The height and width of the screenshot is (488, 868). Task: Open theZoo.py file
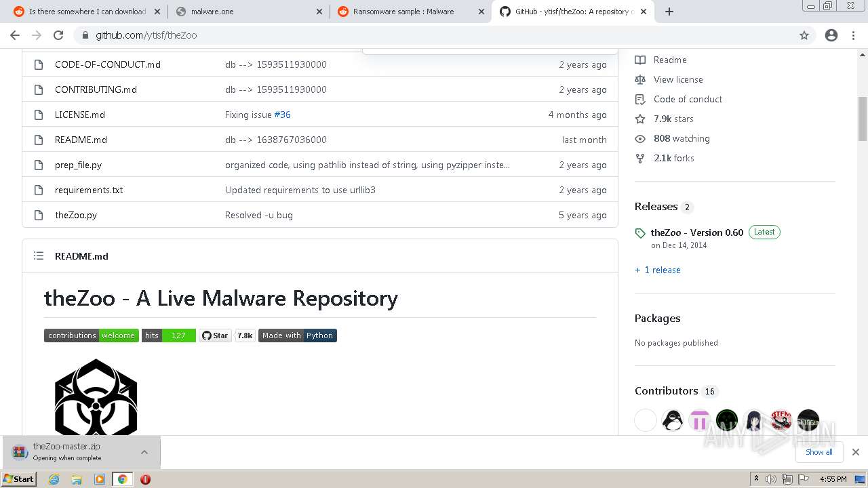point(76,215)
